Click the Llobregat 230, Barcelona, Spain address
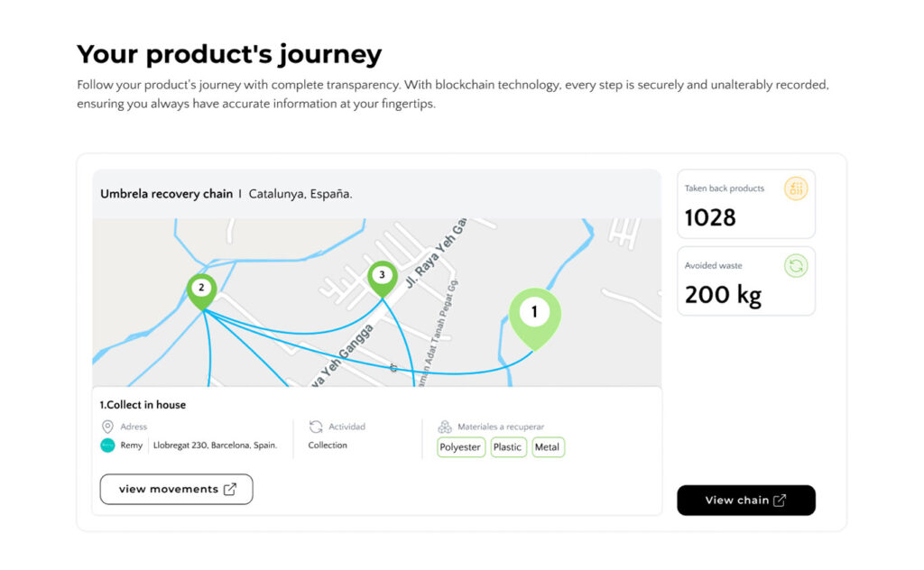The height and width of the screenshot is (570, 924). coord(215,446)
